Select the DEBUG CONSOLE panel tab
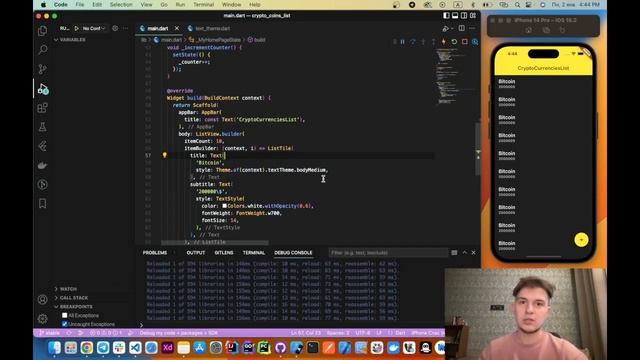Viewport: 640px width, 360px height. tap(293, 253)
